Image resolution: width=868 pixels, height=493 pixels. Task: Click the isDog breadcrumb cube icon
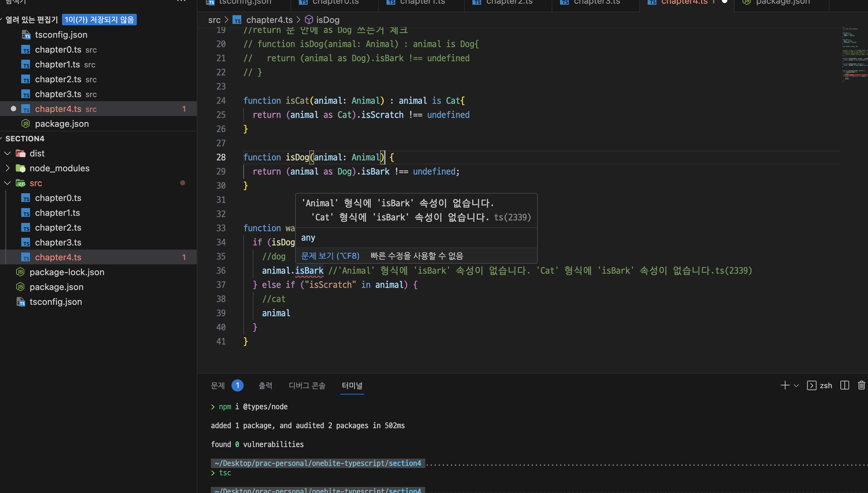(x=309, y=20)
